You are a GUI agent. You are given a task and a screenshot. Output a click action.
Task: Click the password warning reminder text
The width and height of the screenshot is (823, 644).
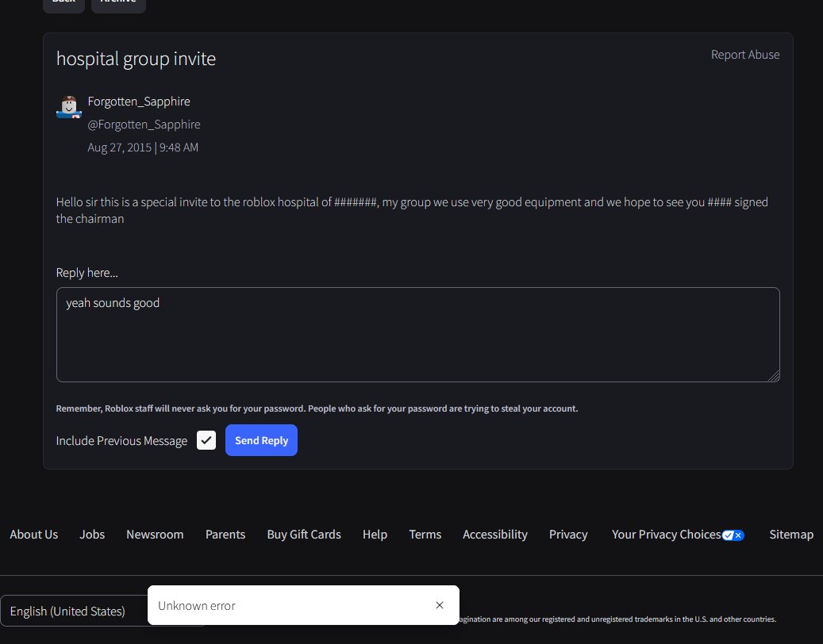click(317, 408)
